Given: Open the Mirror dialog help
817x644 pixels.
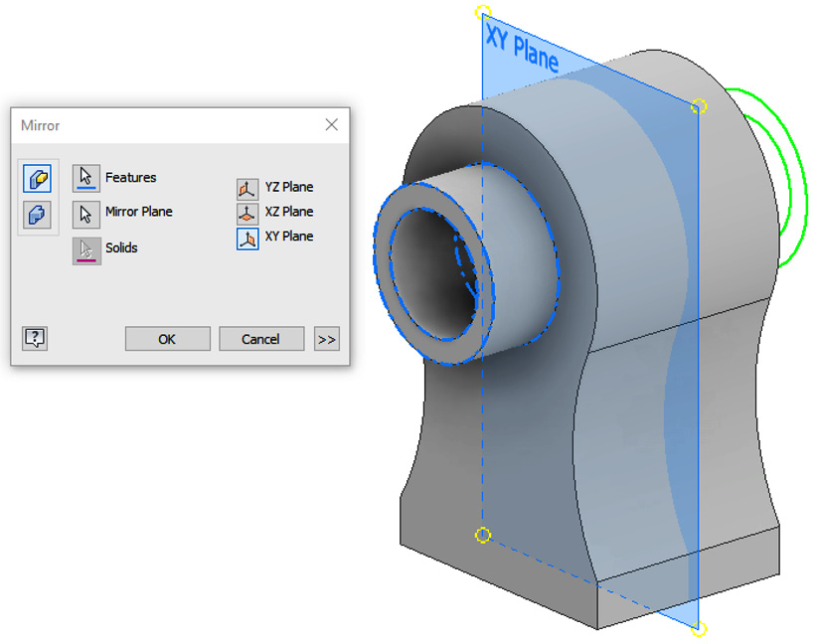Looking at the screenshot, I should pyautogui.click(x=35, y=339).
